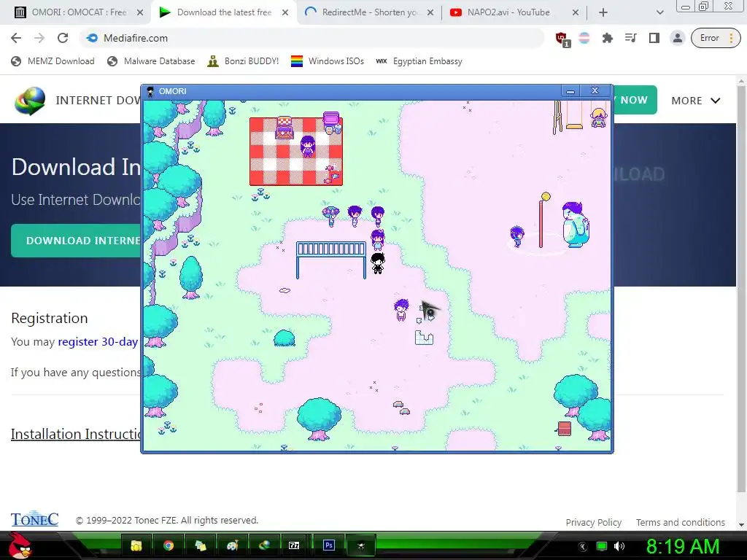Screen dimensions: 747x560
Task: Click the red mailbox in the game
Action: [564, 428]
